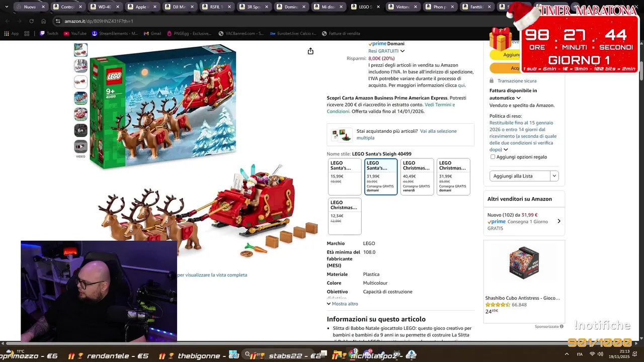Open the StreamElements bookmark
This screenshot has height=362, width=644.
(x=115, y=34)
